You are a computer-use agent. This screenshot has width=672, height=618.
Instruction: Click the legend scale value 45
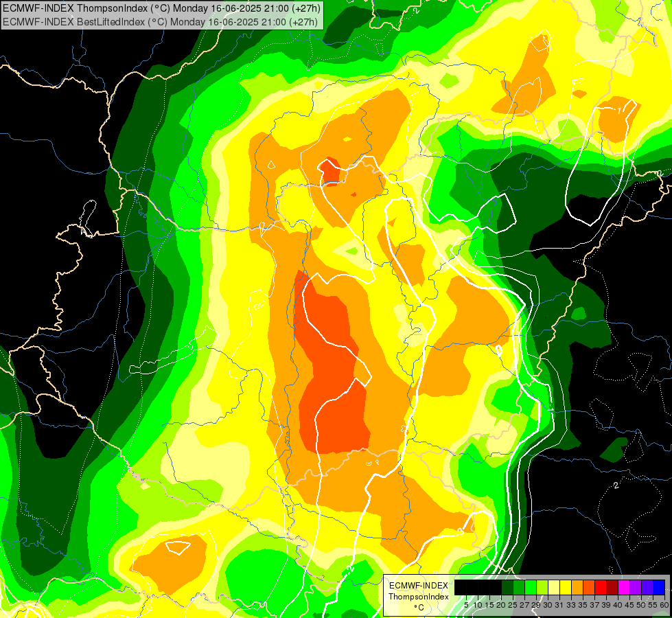coord(629,605)
